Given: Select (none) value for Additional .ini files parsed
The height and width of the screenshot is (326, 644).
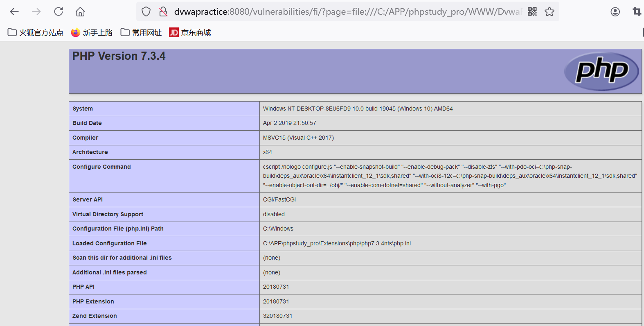Looking at the screenshot, I should tap(272, 272).
